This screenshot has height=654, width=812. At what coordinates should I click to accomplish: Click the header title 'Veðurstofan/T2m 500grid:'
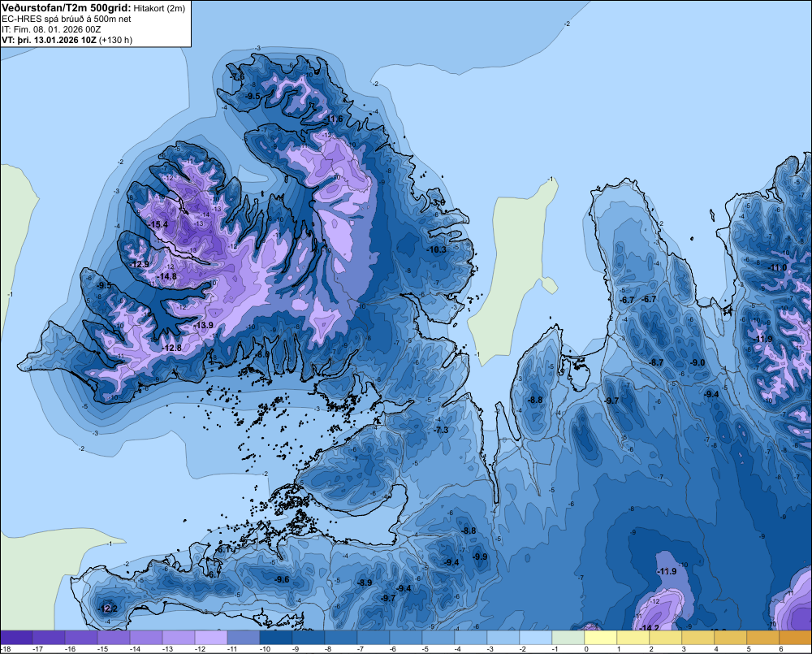[x=67, y=8]
